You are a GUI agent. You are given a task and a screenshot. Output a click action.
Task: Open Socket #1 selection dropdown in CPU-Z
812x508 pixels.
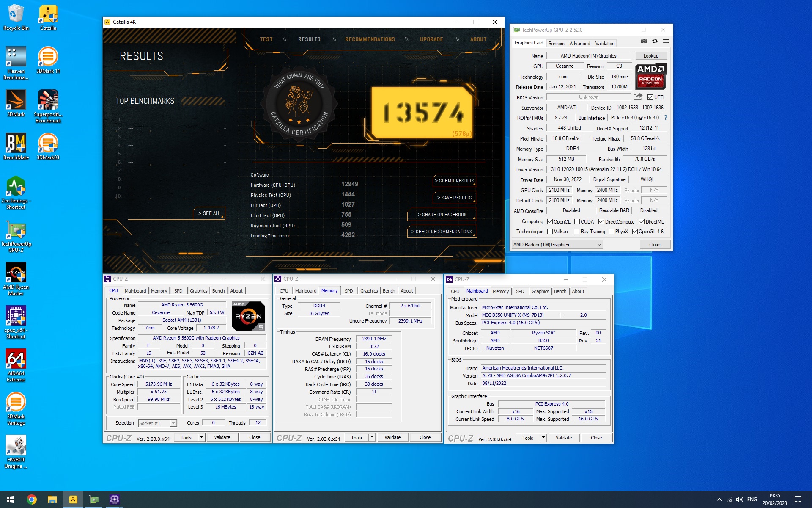[157, 423]
